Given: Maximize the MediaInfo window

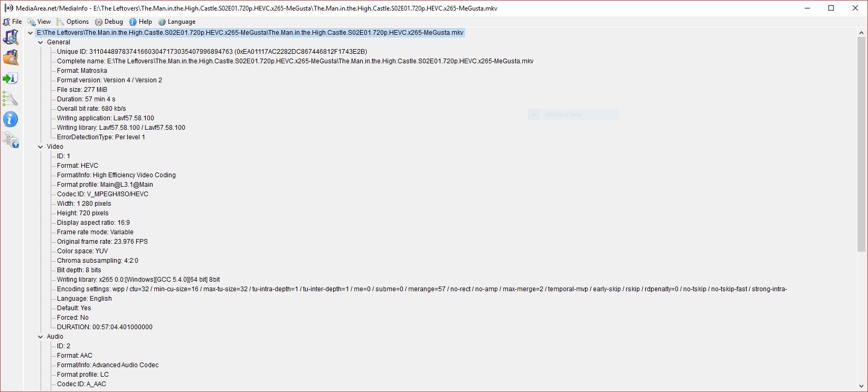Looking at the screenshot, I should pyautogui.click(x=831, y=8).
